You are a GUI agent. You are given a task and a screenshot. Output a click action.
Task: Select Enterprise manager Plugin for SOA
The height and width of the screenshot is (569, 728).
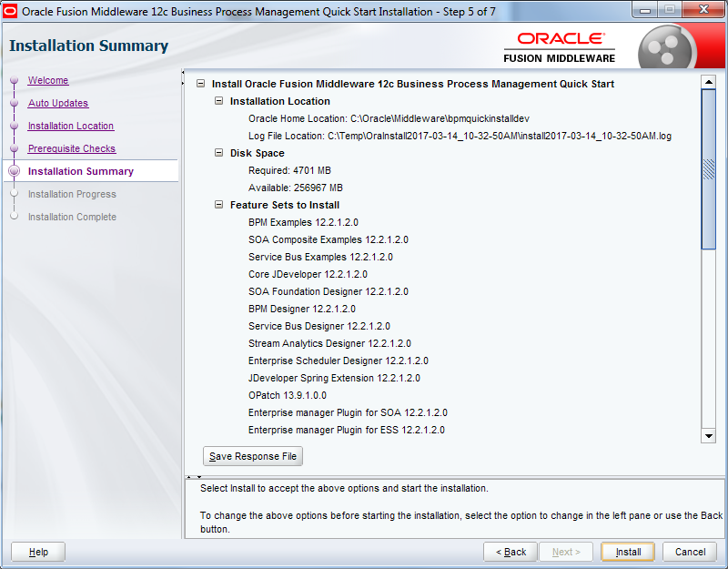tap(348, 412)
